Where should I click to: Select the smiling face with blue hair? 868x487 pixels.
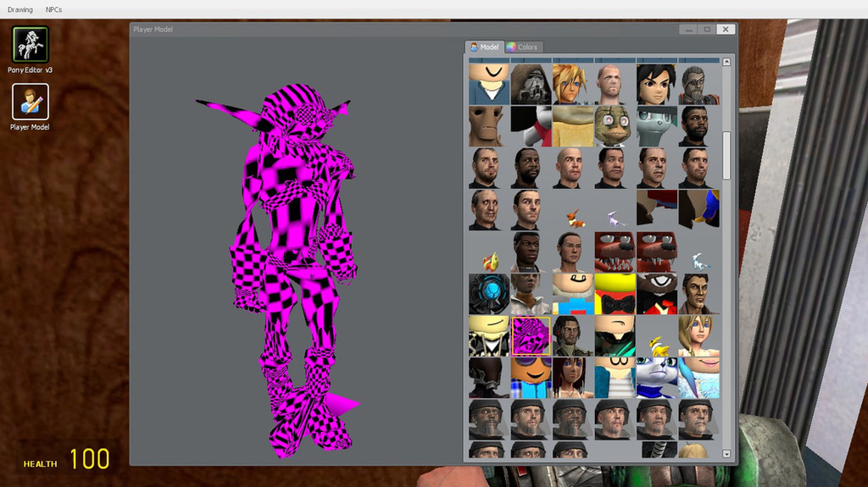click(x=698, y=378)
